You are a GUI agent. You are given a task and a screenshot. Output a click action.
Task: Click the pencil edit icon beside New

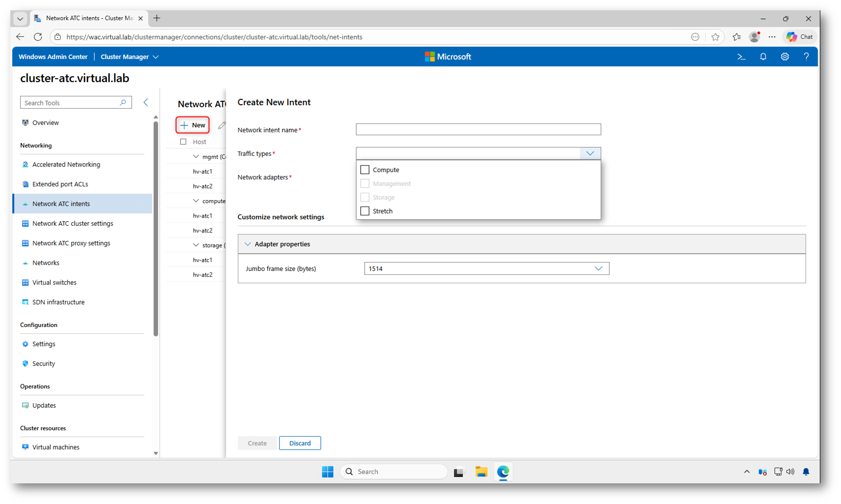[x=222, y=125]
